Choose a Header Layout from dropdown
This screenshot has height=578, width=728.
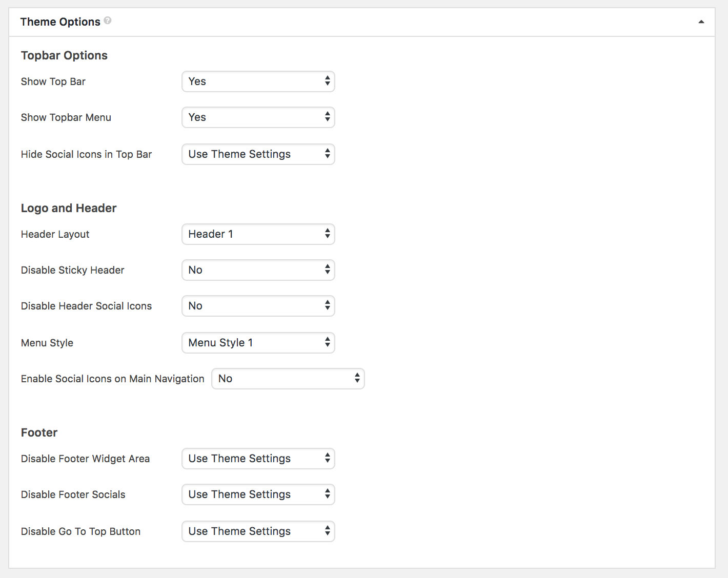point(258,234)
